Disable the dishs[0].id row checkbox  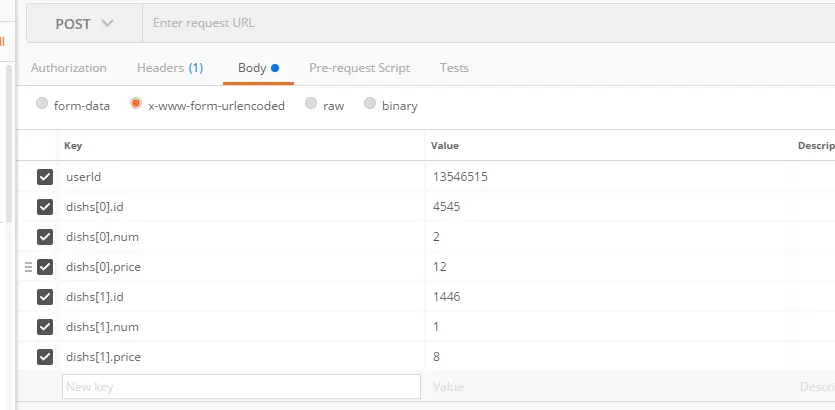click(45, 207)
